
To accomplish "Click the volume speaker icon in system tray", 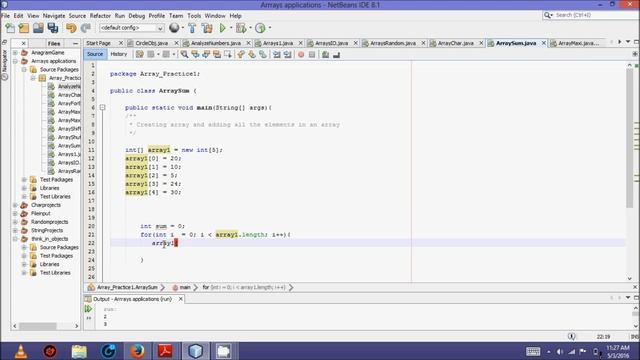I will (560, 351).
